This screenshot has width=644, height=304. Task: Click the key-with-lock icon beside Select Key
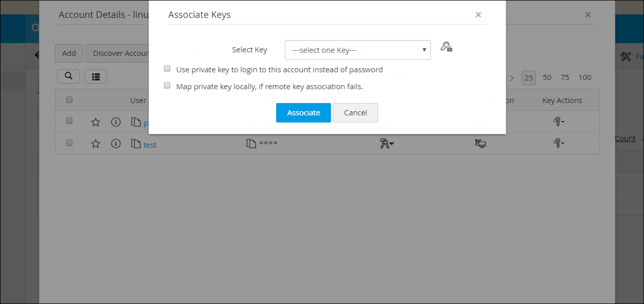[446, 47]
